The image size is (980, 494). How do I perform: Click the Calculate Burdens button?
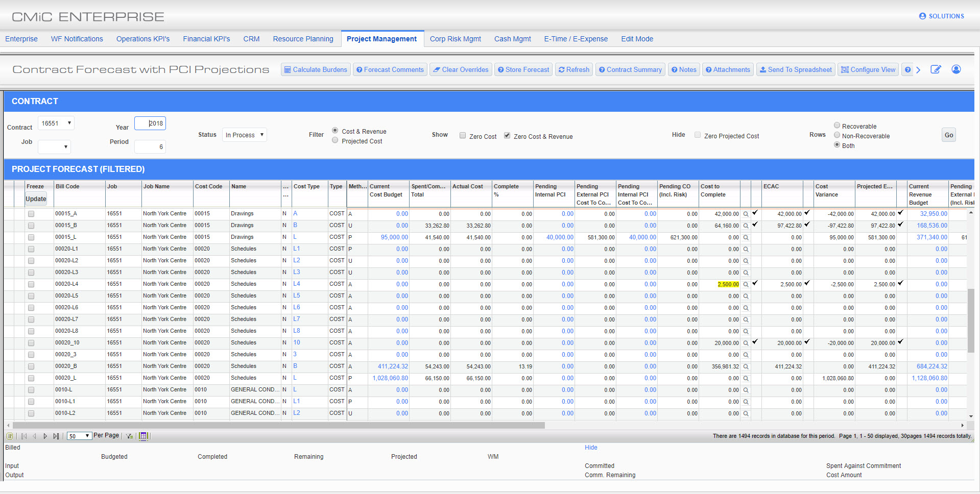(x=316, y=70)
